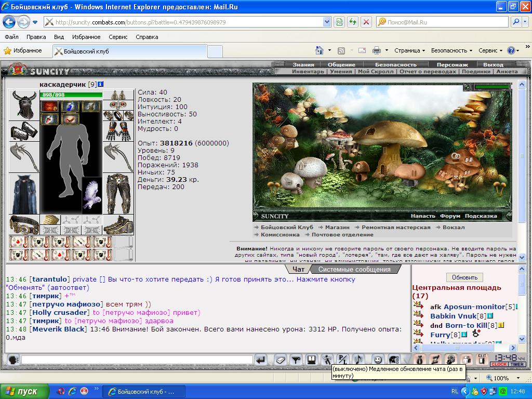Open the spiked bracers equipment slot

(x=24, y=130)
